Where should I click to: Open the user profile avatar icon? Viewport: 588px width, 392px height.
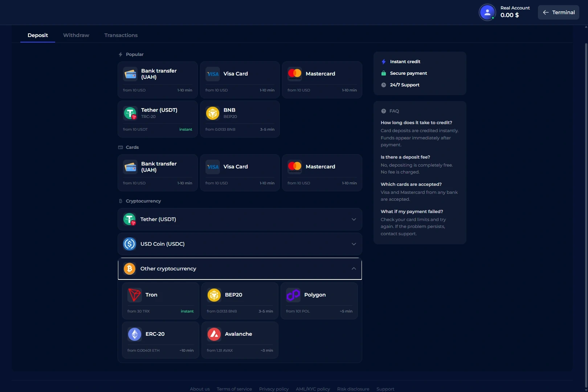point(487,12)
